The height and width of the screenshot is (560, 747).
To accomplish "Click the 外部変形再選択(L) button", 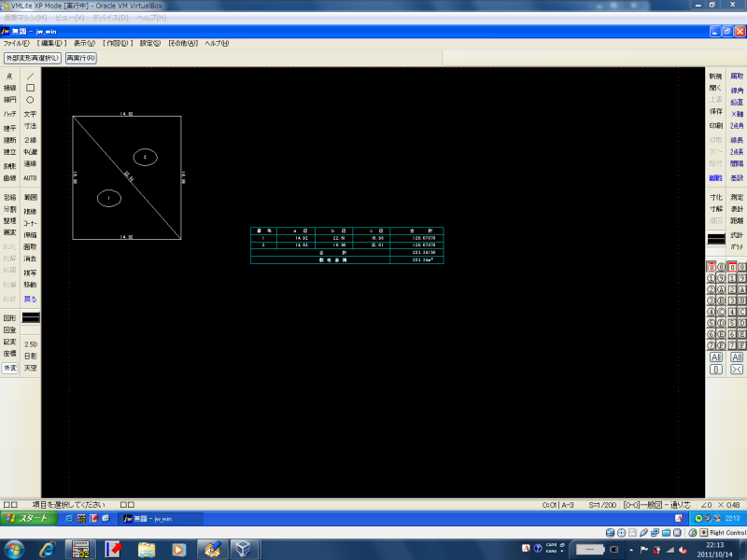I will pos(32,58).
